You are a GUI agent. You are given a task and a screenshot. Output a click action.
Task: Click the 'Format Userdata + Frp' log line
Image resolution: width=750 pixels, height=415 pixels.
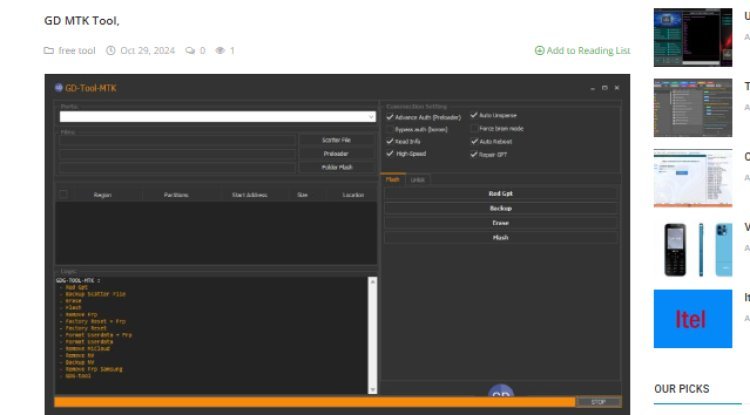[99, 335]
